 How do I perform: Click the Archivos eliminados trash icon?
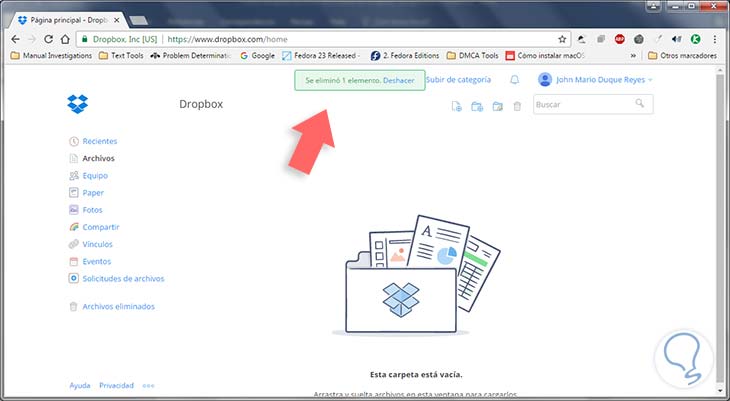73,306
